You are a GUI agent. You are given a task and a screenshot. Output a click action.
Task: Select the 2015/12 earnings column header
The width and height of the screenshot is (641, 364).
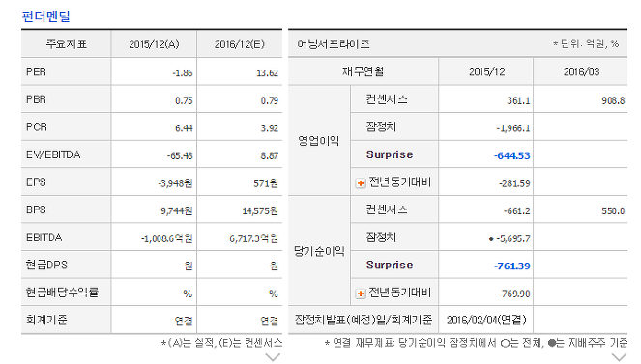[487, 71]
